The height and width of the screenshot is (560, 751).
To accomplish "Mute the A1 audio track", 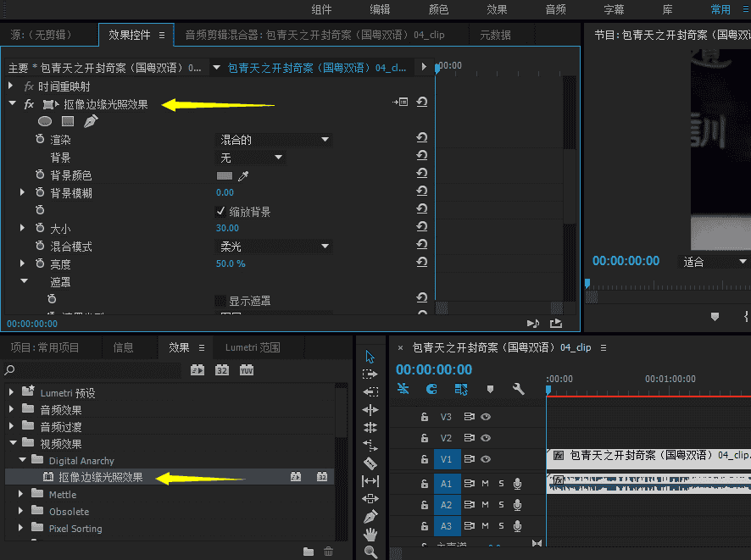I will (x=485, y=482).
